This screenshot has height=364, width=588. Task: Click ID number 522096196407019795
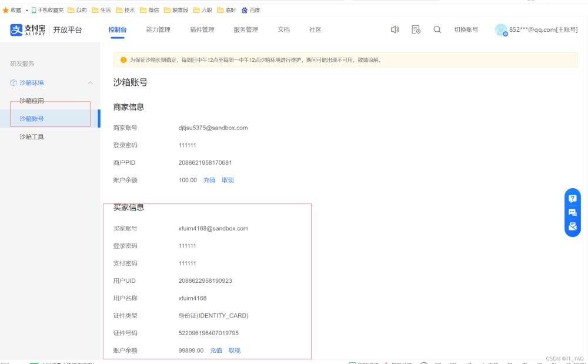209,333
